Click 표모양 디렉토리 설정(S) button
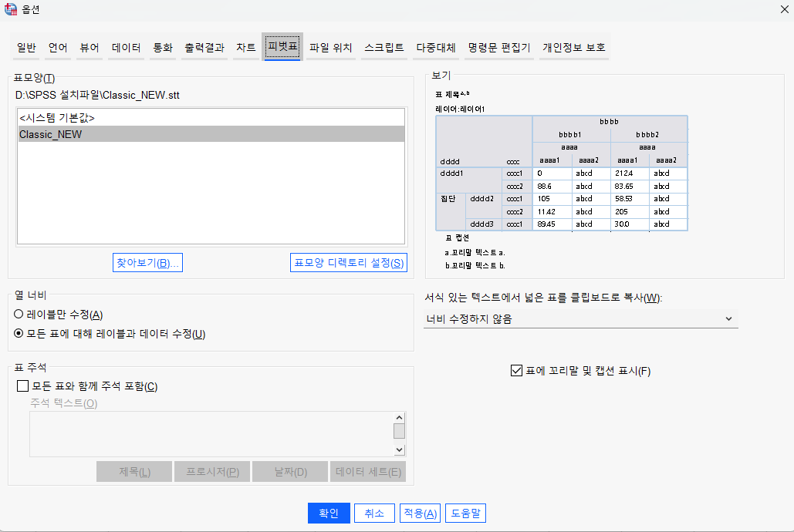Screen dimensions: 794x532 pos(349,263)
